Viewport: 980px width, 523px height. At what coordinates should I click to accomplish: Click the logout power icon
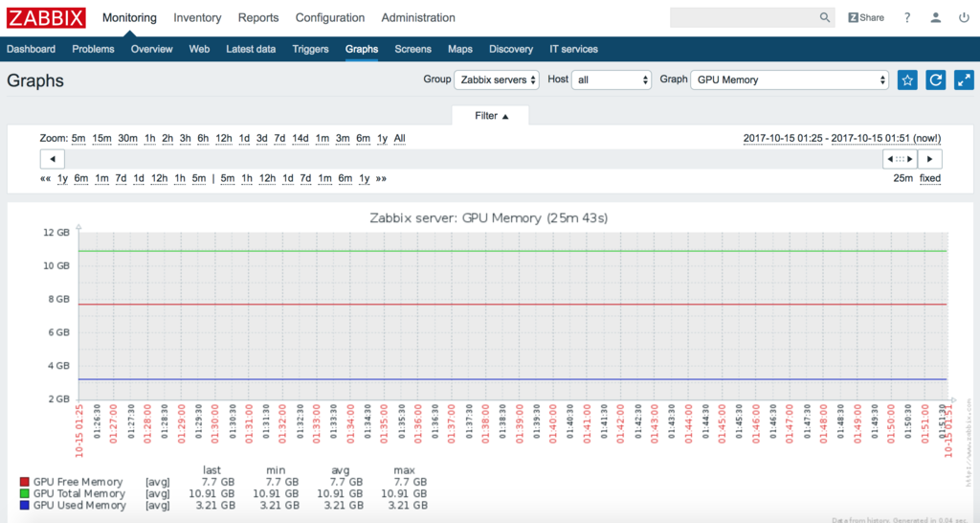pos(964,17)
